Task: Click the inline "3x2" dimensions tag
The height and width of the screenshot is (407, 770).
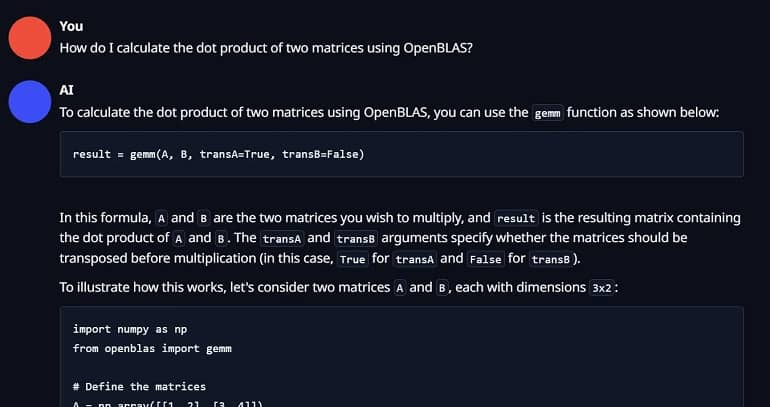Action: click(x=602, y=288)
